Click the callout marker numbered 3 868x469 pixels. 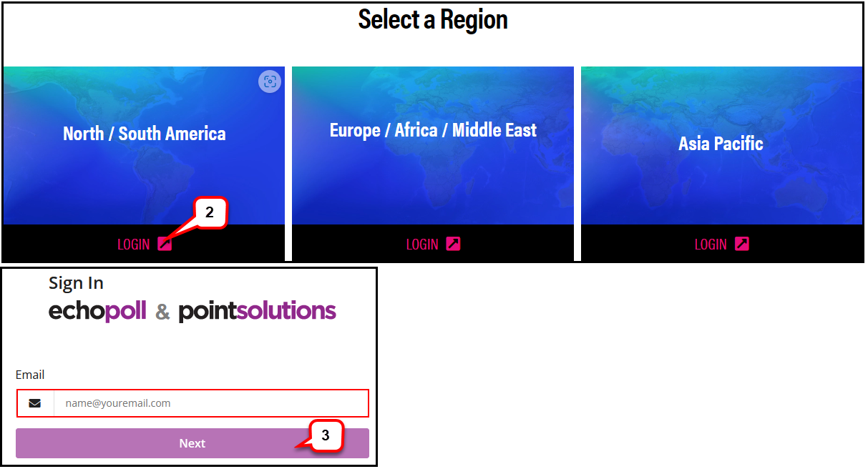(x=326, y=435)
